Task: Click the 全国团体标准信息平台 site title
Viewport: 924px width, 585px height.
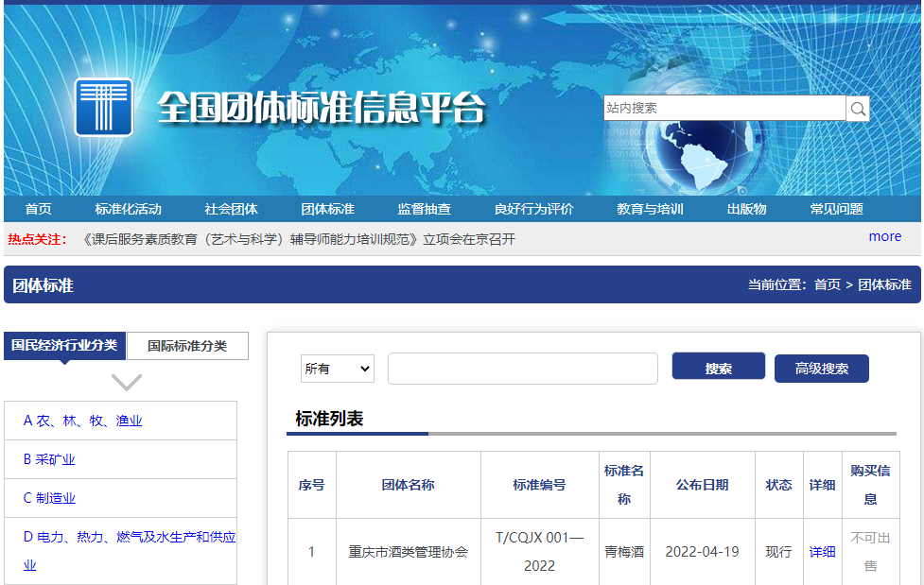Action: pyautogui.click(x=322, y=108)
